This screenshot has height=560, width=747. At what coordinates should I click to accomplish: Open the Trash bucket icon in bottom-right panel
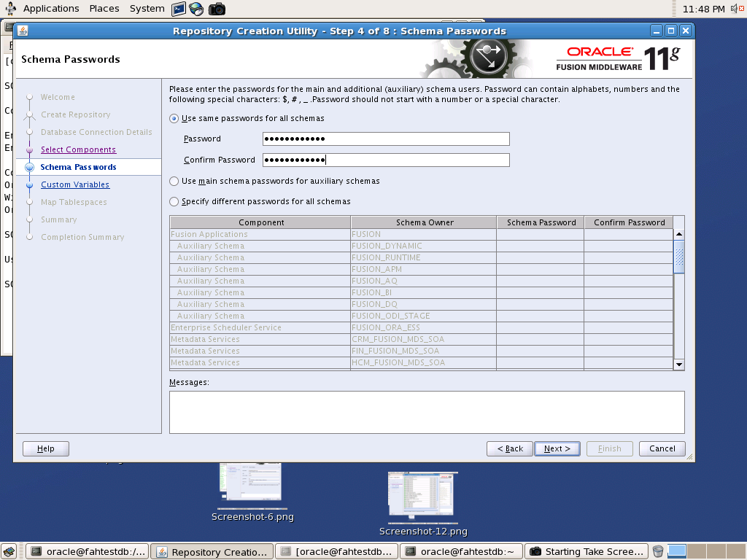(659, 551)
